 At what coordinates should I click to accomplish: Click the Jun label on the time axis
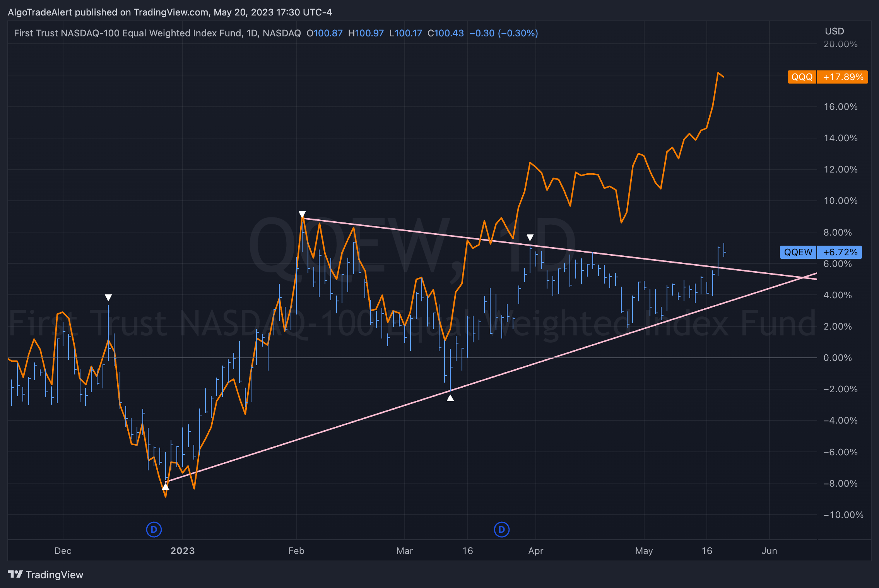pyautogui.click(x=770, y=551)
